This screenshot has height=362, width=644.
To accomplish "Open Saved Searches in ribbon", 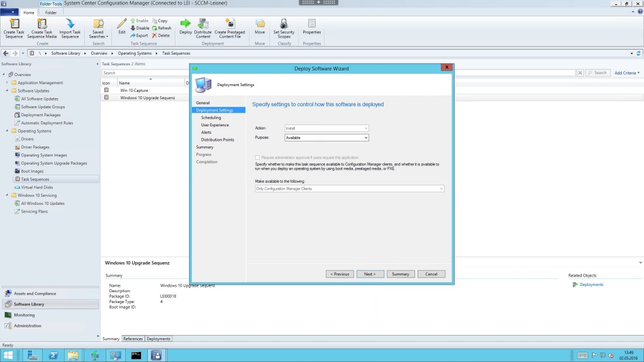I will pos(98,28).
